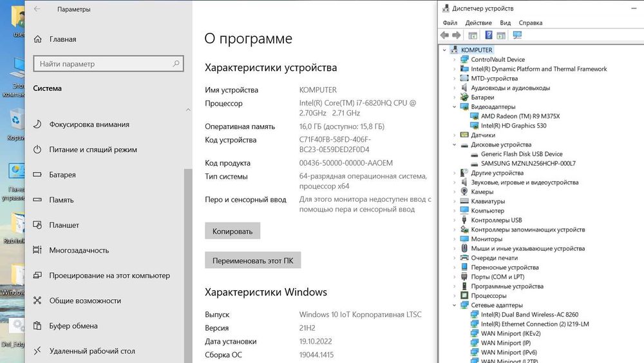Click the Корзина desktop icon
The height and width of the screenshot is (363, 644).
(17, 125)
